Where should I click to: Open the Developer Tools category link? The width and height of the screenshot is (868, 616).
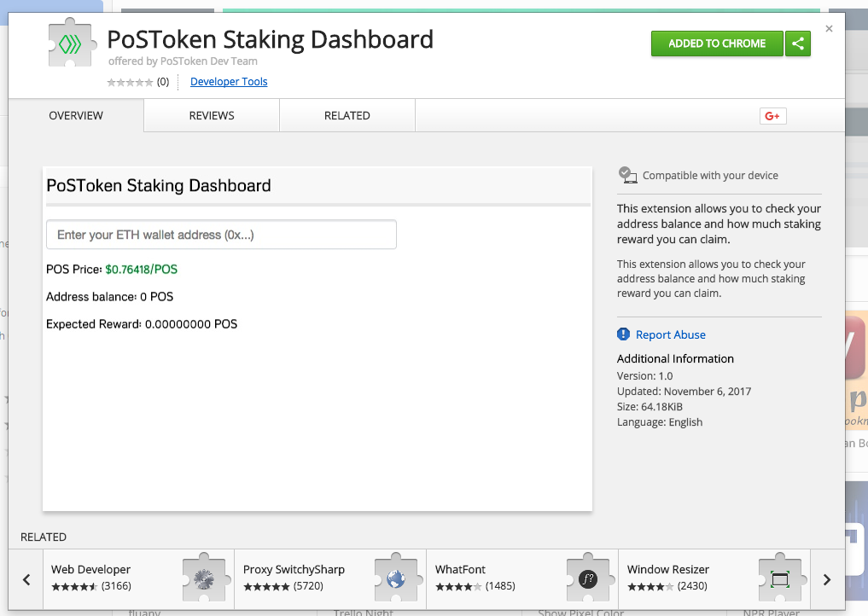coord(229,82)
